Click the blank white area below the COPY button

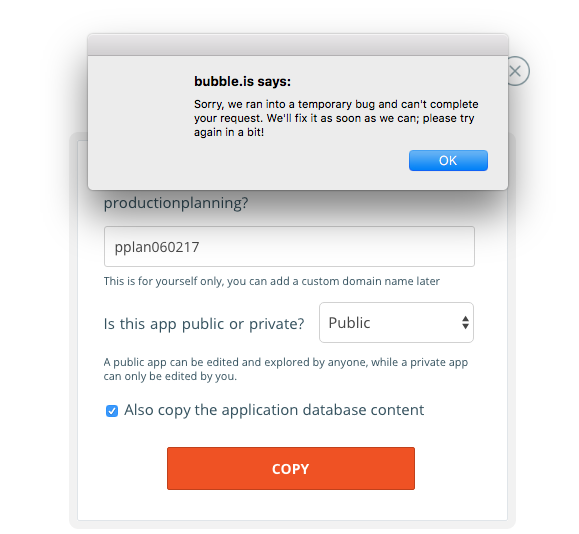(x=292, y=505)
